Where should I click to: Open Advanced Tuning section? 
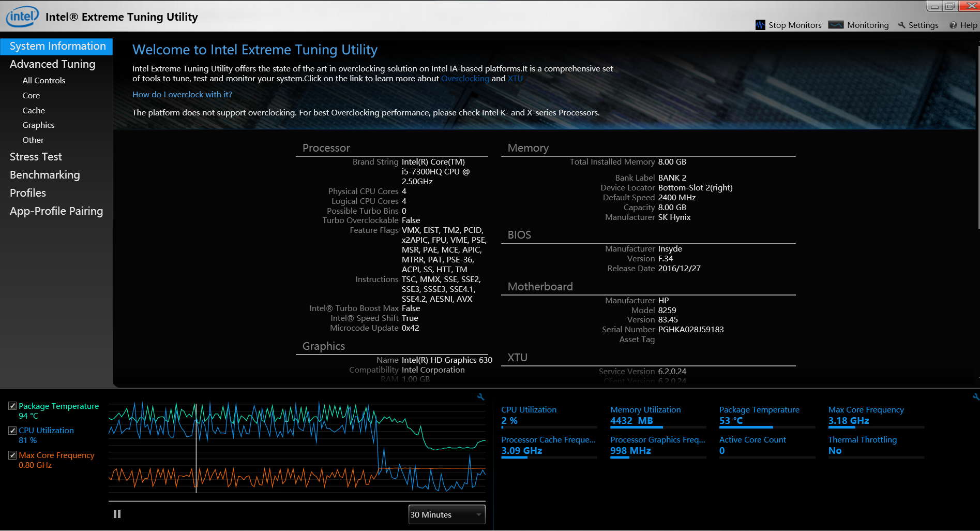(x=52, y=64)
